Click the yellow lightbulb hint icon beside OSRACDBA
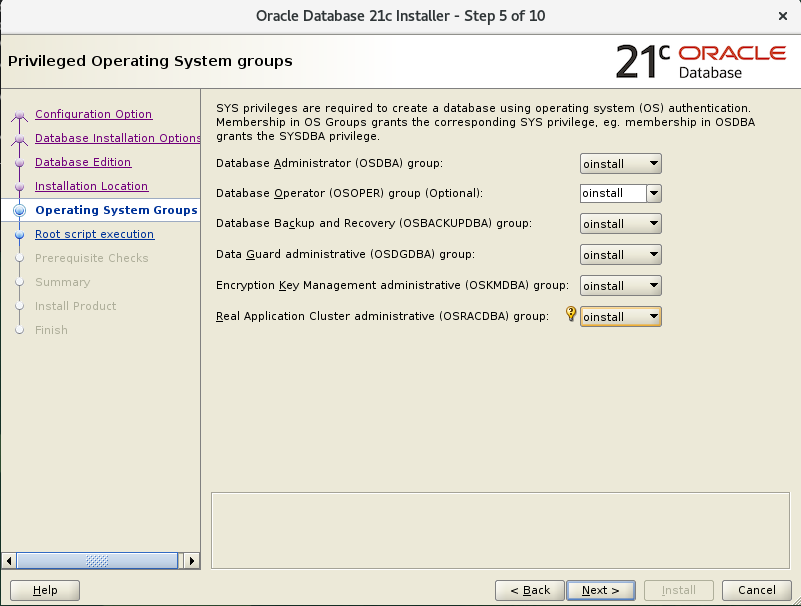The height and width of the screenshot is (606, 801). 571,314
